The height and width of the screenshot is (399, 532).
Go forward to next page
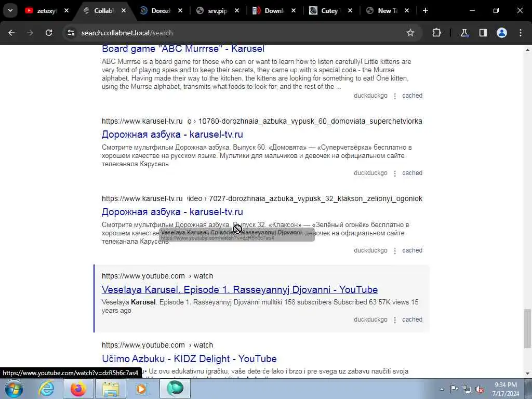click(x=30, y=33)
